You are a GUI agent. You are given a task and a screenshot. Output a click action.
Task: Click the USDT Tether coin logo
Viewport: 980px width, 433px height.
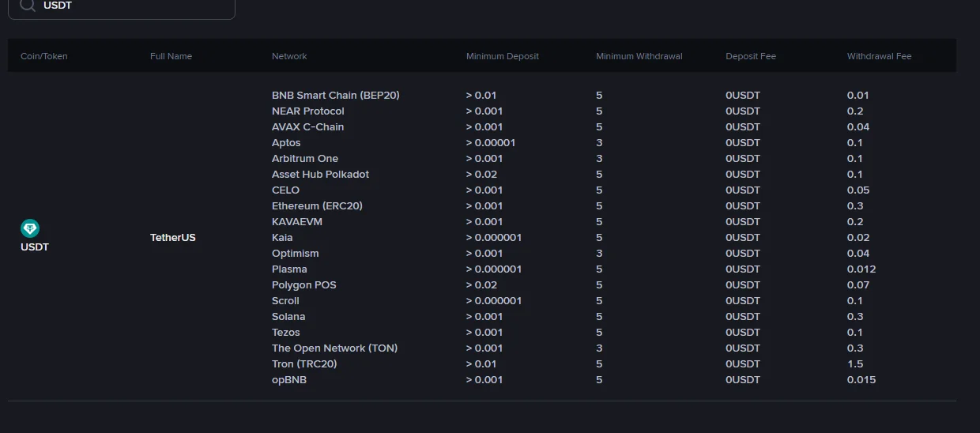tap(30, 228)
